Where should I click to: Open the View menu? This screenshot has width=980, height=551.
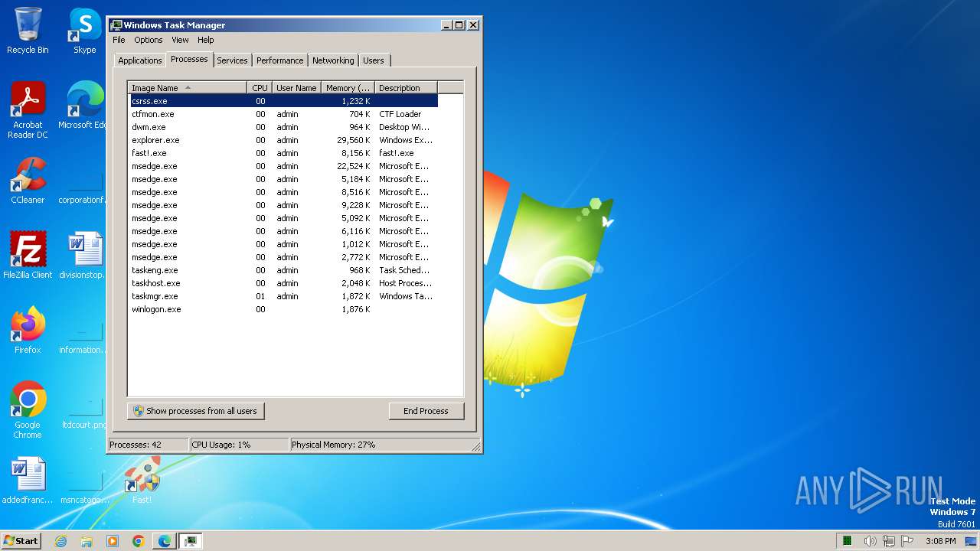[x=180, y=40]
